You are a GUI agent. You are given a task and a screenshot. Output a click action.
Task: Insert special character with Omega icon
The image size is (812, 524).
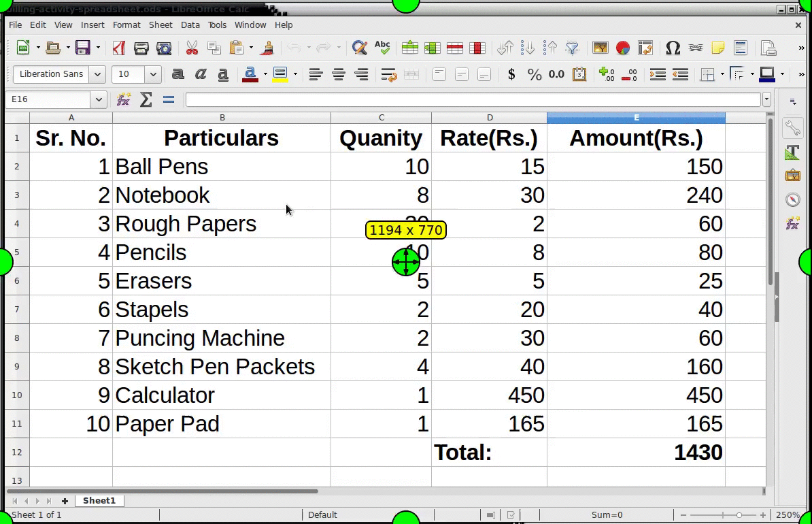click(673, 48)
